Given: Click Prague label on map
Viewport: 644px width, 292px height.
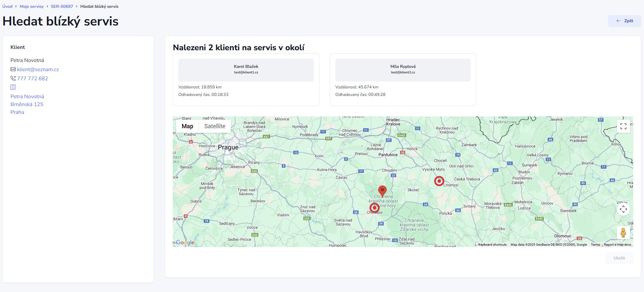Looking at the screenshot, I should coord(228,147).
